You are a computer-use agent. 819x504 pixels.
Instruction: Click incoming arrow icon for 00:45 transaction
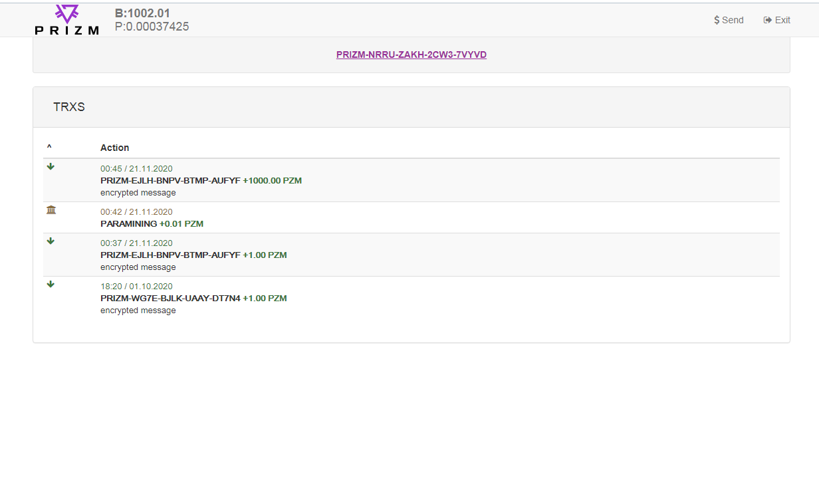coord(51,167)
